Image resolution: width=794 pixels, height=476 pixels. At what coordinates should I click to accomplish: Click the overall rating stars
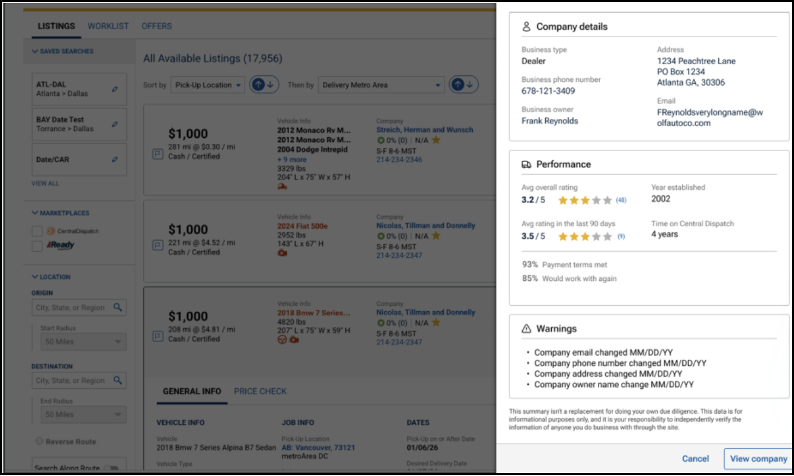(x=582, y=200)
